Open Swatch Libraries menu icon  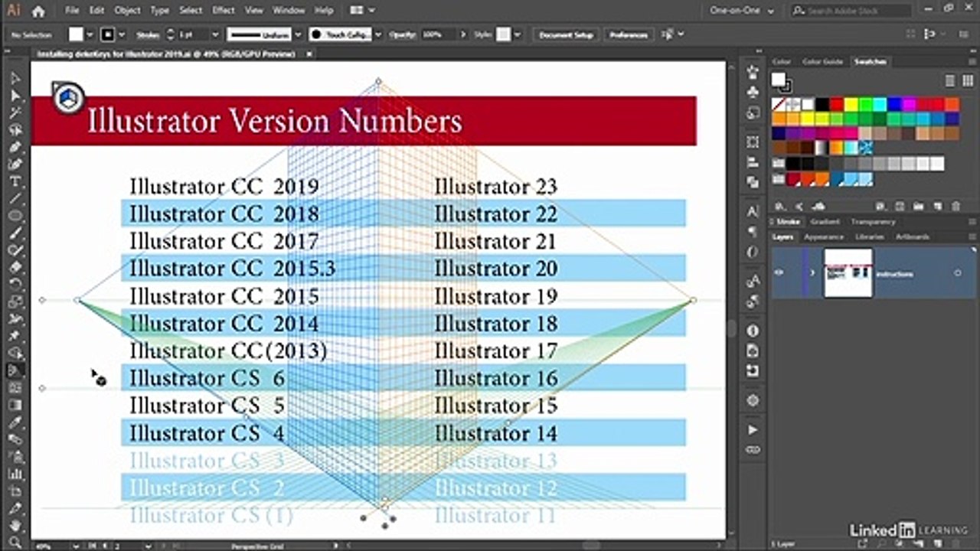tap(780, 206)
